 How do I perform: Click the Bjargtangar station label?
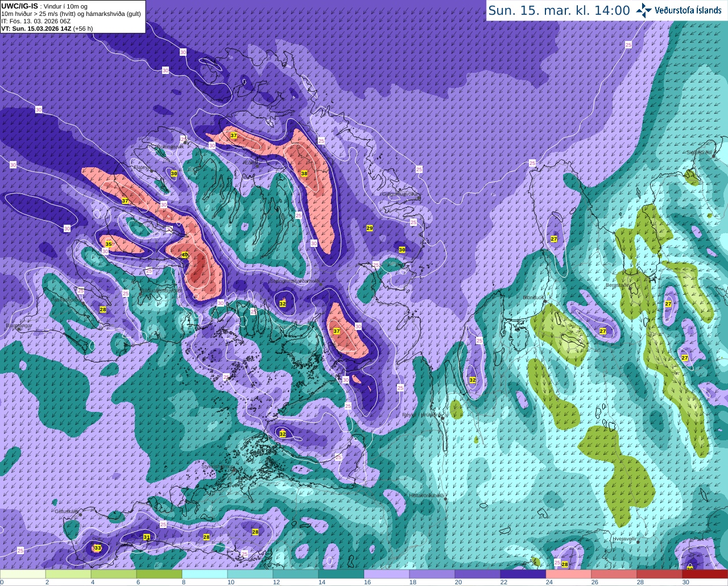tap(19, 326)
